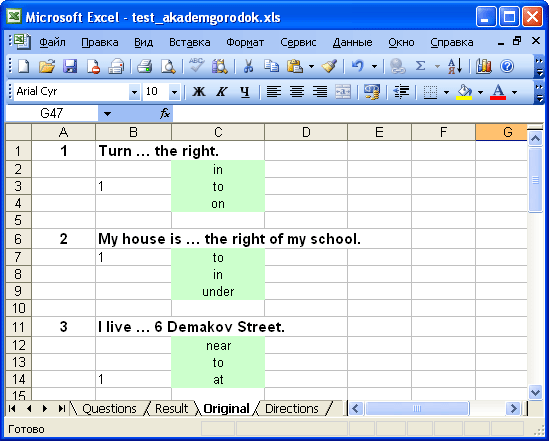Image resolution: width=550 pixels, height=442 pixels.
Task: Open the Print Preview icon
Action: click(x=168, y=66)
